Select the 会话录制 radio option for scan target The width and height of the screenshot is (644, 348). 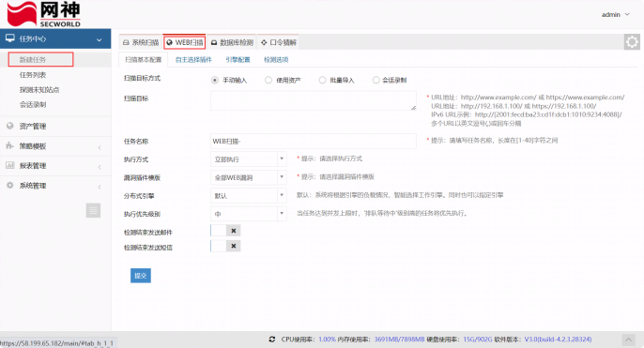pos(376,80)
